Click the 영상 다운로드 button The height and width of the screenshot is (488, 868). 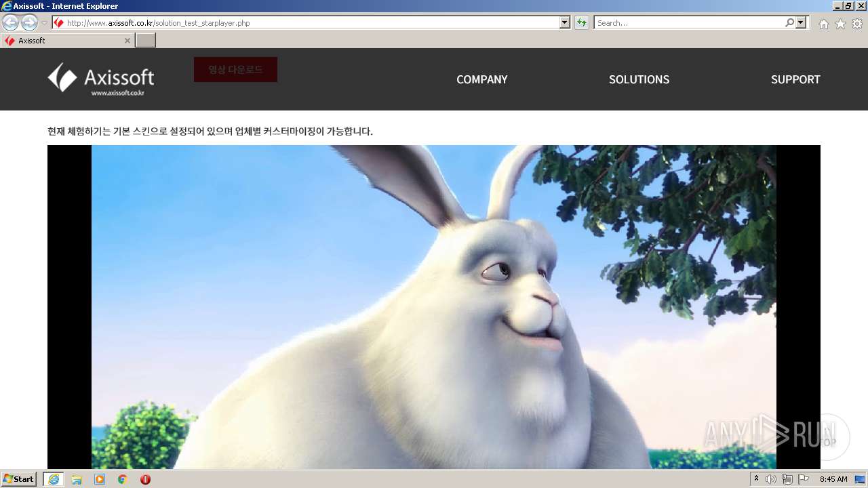pos(235,70)
